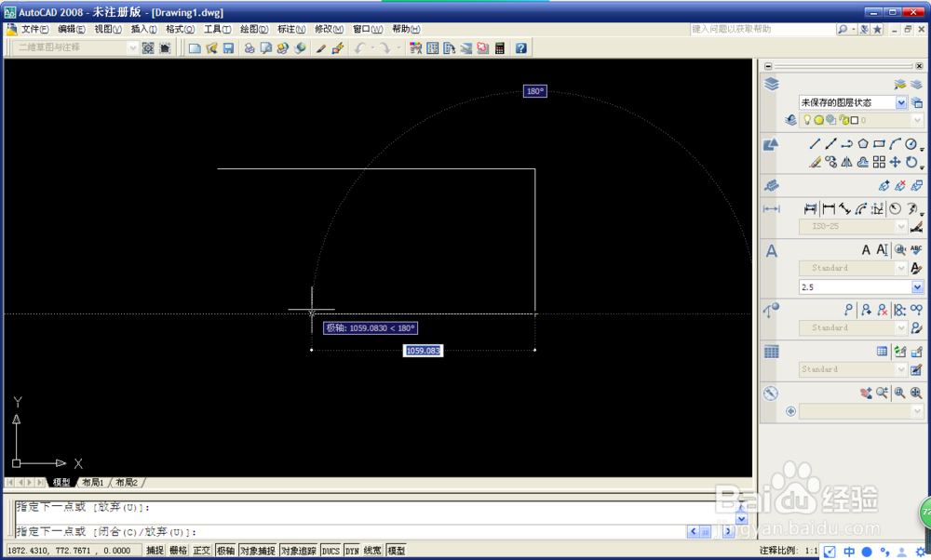The height and width of the screenshot is (560, 931).
Task: Select the Construction line tool
Action: (x=830, y=143)
